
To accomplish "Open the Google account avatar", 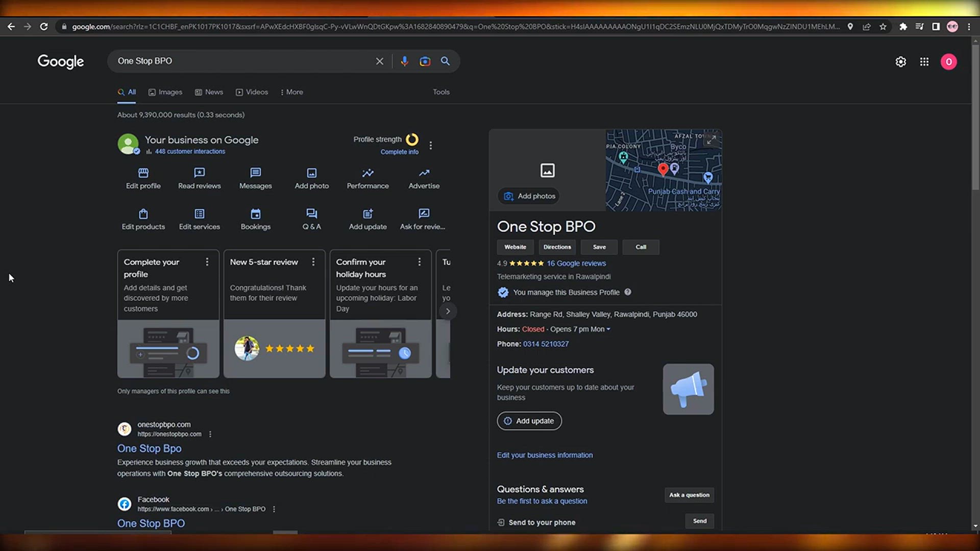I will (x=949, y=62).
